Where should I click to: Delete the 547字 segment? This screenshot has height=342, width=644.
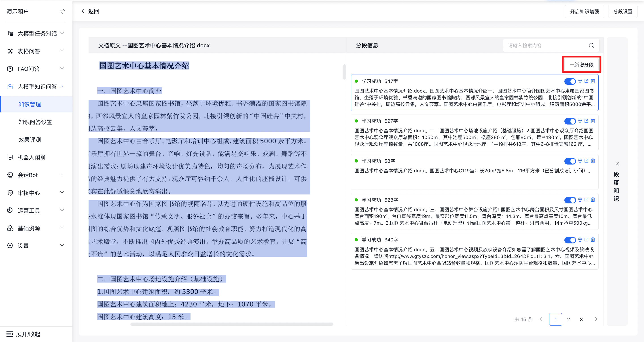[x=593, y=81]
